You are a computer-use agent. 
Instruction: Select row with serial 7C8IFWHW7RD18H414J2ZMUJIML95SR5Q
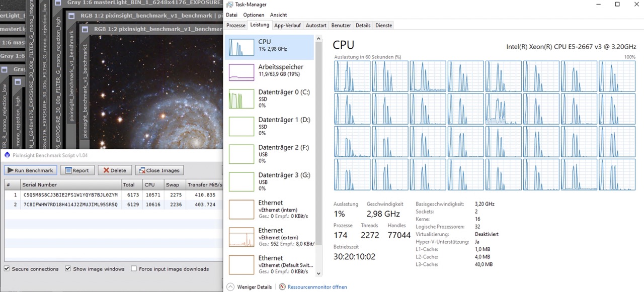point(113,205)
